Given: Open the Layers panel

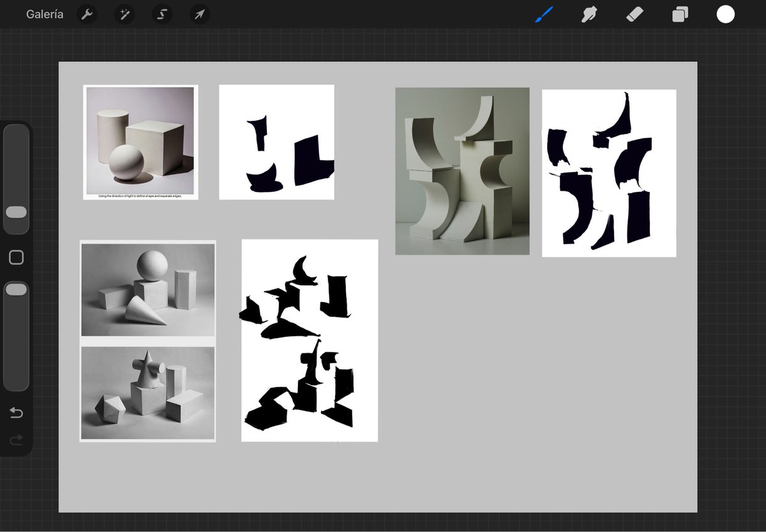Looking at the screenshot, I should (x=680, y=14).
